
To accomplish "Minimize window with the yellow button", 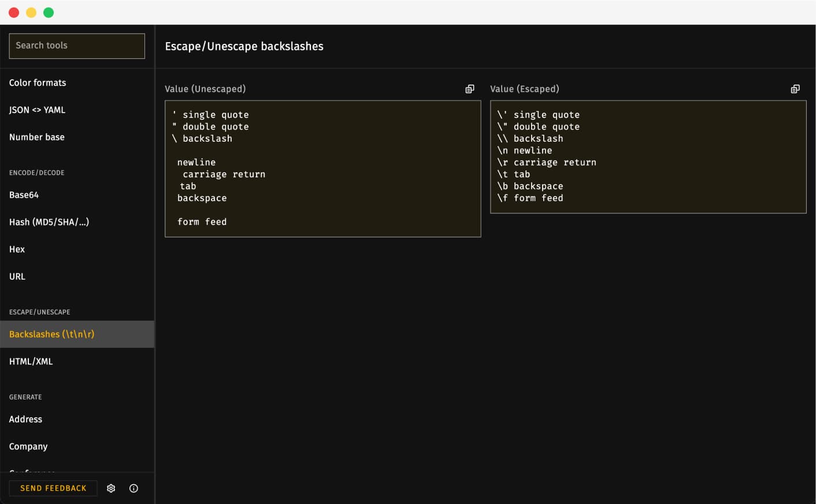I will tap(31, 13).
